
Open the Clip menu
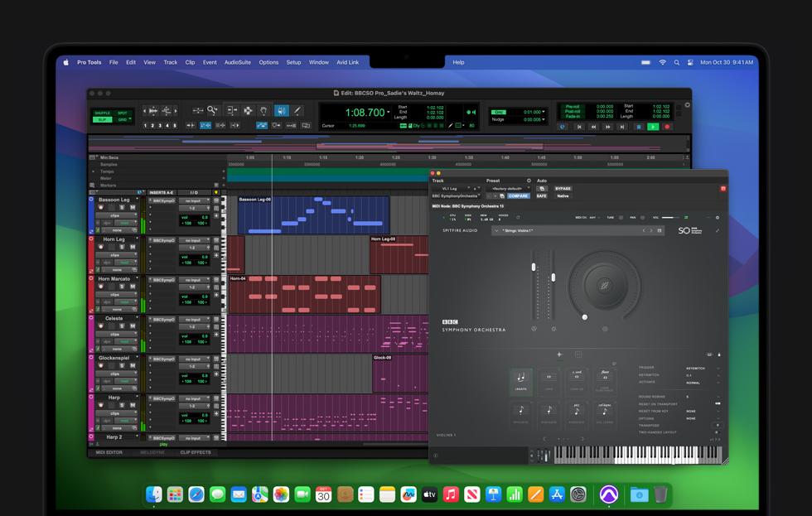pyautogui.click(x=190, y=62)
